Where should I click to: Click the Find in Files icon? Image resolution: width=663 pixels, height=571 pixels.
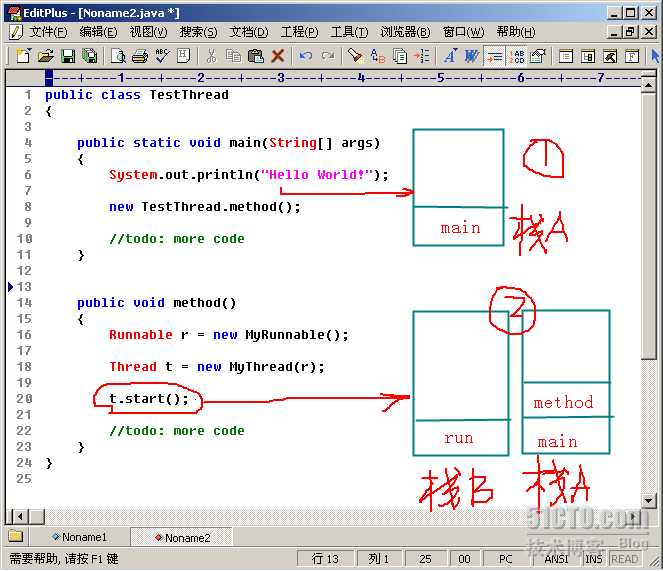(x=400, y=56)
